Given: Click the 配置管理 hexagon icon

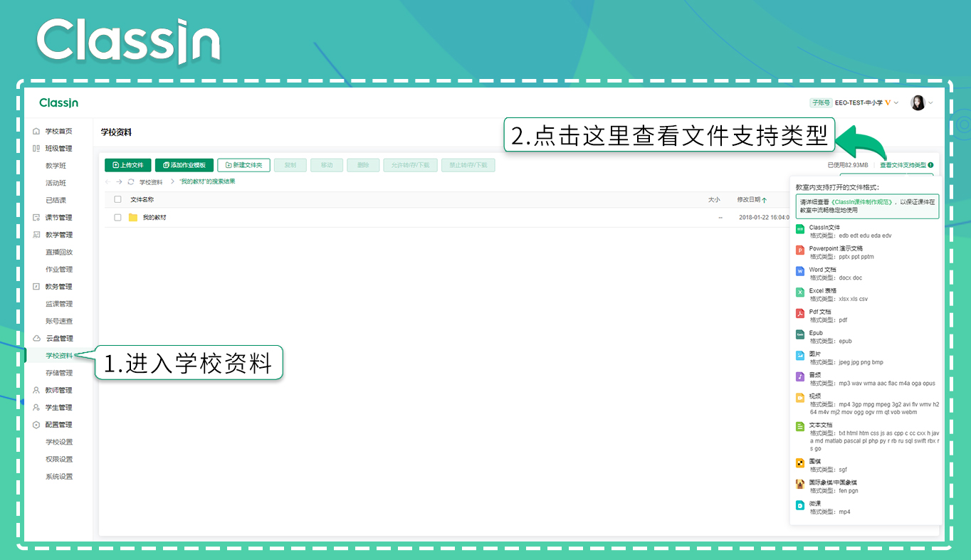Looking at the screenshot, I should coord(36,425).
